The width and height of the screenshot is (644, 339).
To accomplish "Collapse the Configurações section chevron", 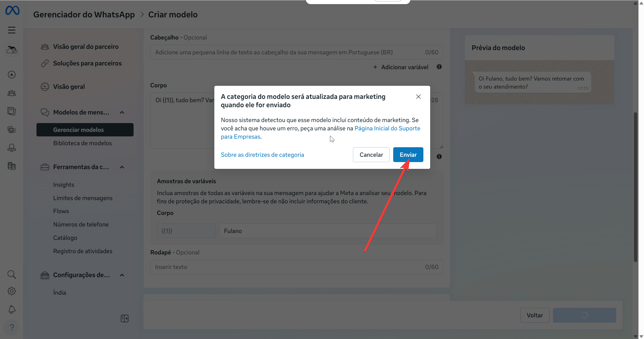I will tap(122, 275).
